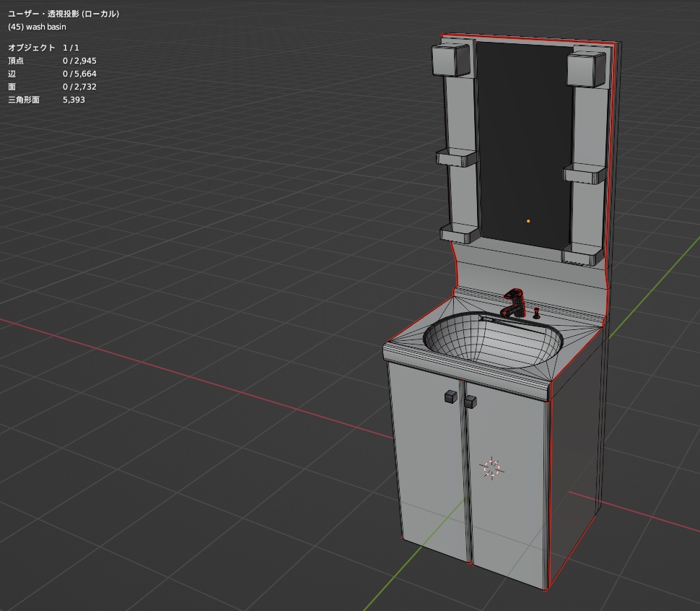Screen dimensions: 700x611
Task: Click the (45) wash basin object label
Action: tap(36, 27)
